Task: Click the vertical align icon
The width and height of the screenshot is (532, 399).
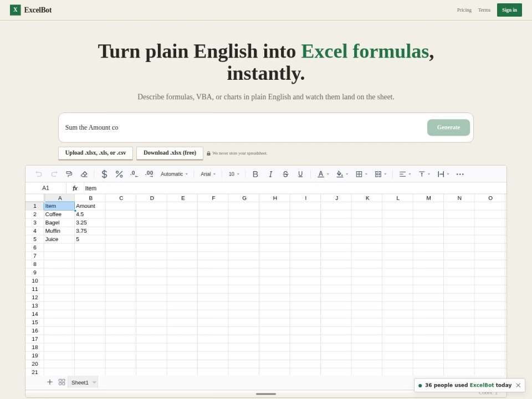Action: coord(422,174)
